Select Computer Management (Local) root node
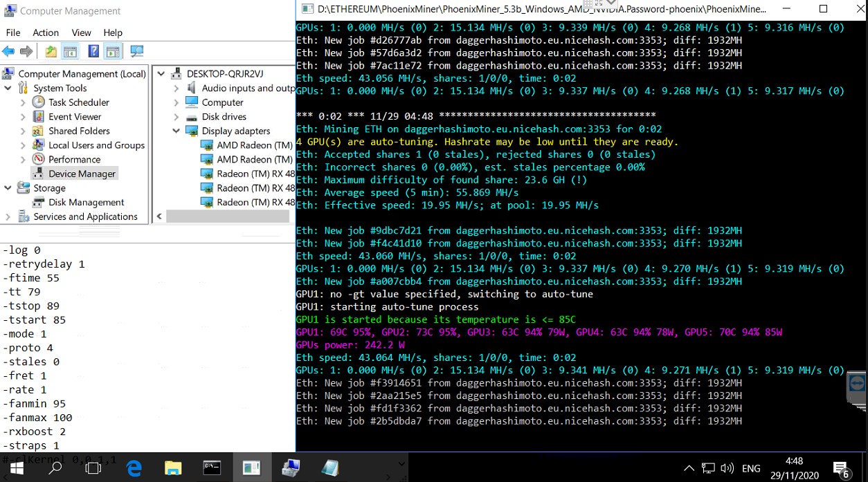The width and height of the screenshot is (868, 482). (x=82, y=73)
